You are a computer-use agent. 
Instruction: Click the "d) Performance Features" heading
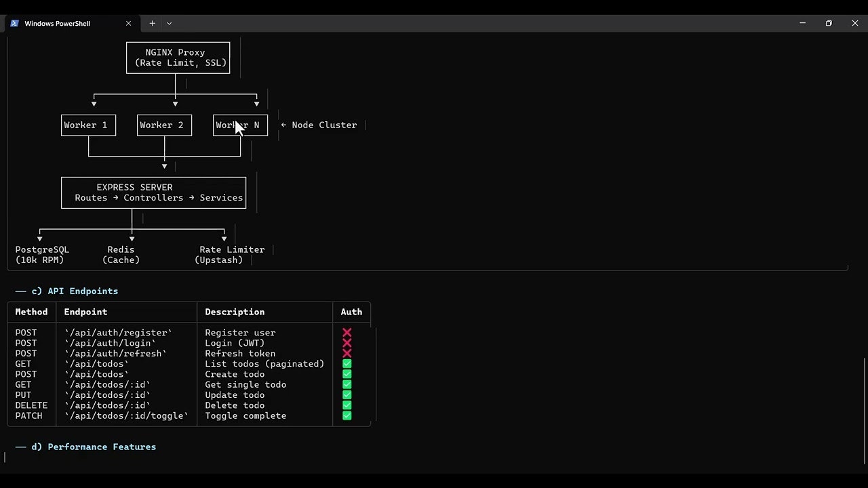point(94,447)
